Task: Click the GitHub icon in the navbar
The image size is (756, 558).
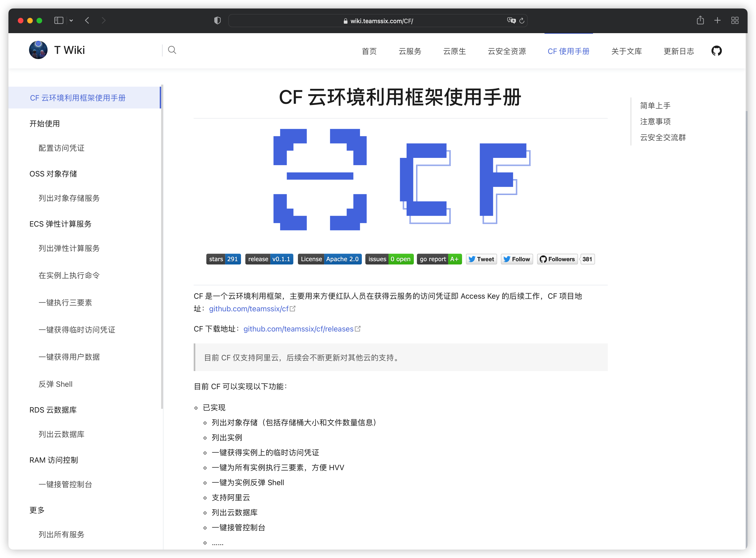Action: point(716,51)
